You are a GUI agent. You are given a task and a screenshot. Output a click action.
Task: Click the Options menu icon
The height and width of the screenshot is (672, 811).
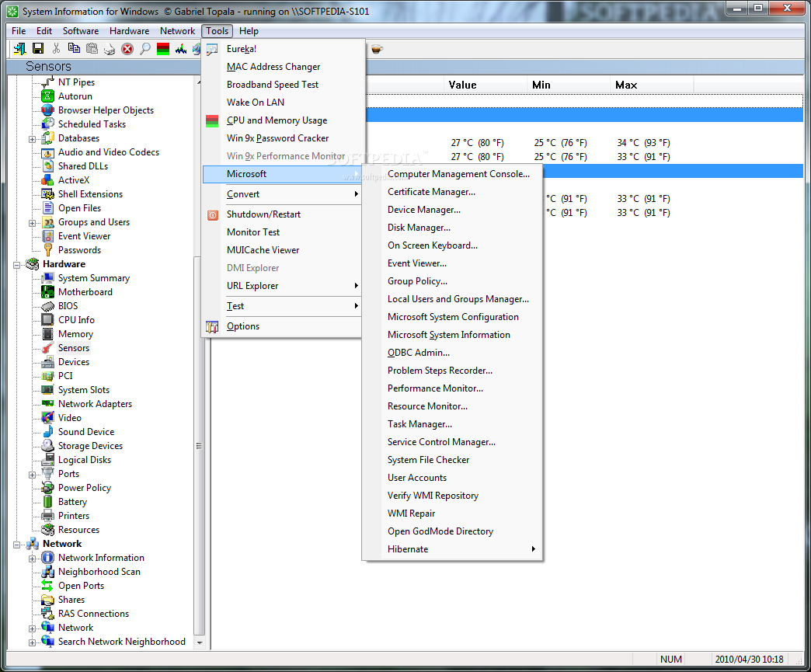click(212, 326)
